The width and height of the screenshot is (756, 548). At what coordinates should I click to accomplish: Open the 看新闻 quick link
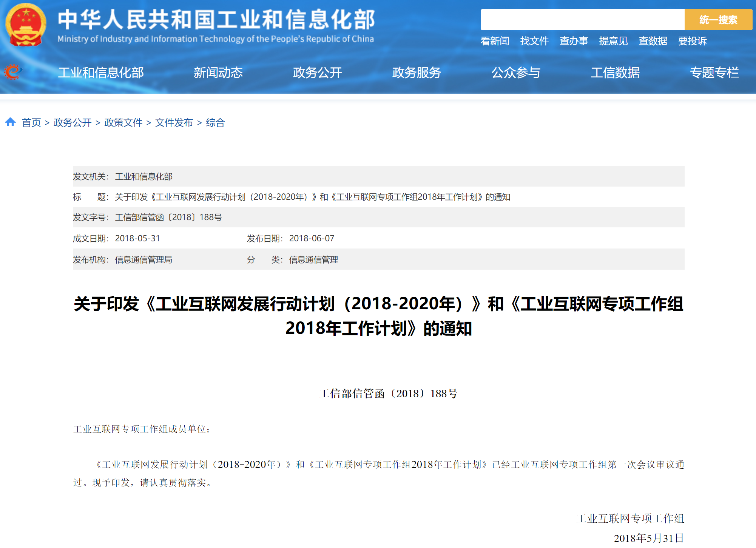point(495,41)
